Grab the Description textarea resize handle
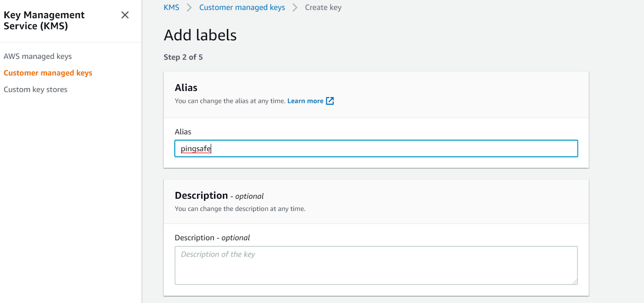644x303 pixels. tap(575, 282)
